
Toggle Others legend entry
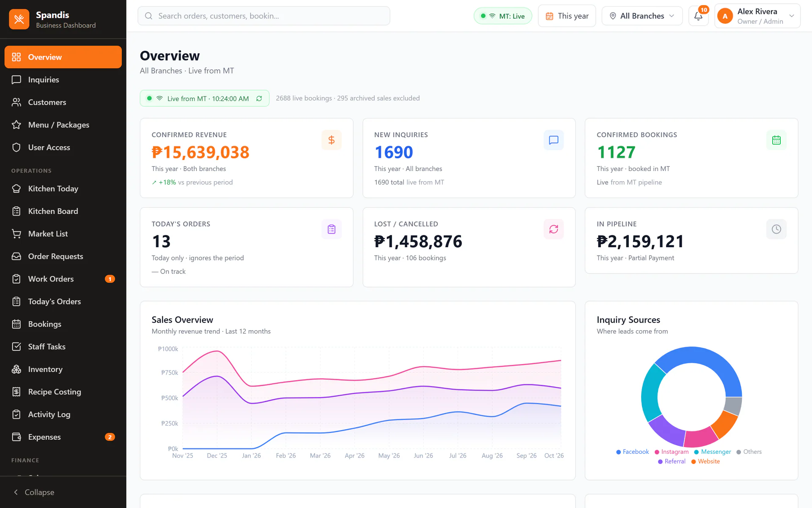[x=749, y=452]
